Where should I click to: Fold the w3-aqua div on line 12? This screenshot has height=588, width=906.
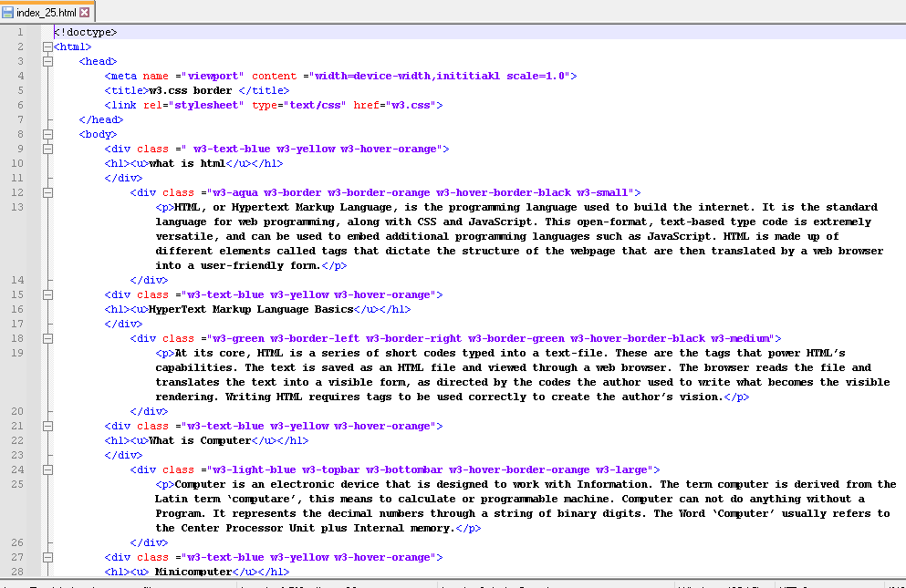coord(47,192)
